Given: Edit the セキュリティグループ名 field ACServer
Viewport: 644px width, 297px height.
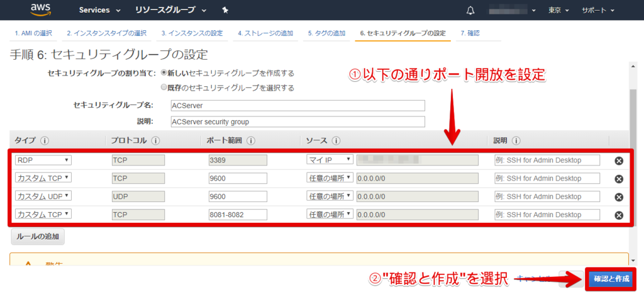Looking at the screenshot, I should [x=297, y=106].
